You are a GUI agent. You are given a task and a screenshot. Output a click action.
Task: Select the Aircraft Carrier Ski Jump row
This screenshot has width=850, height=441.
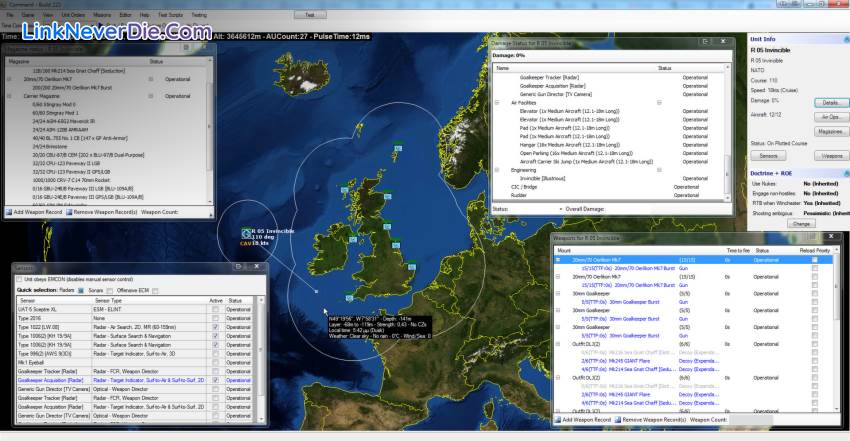610,161
